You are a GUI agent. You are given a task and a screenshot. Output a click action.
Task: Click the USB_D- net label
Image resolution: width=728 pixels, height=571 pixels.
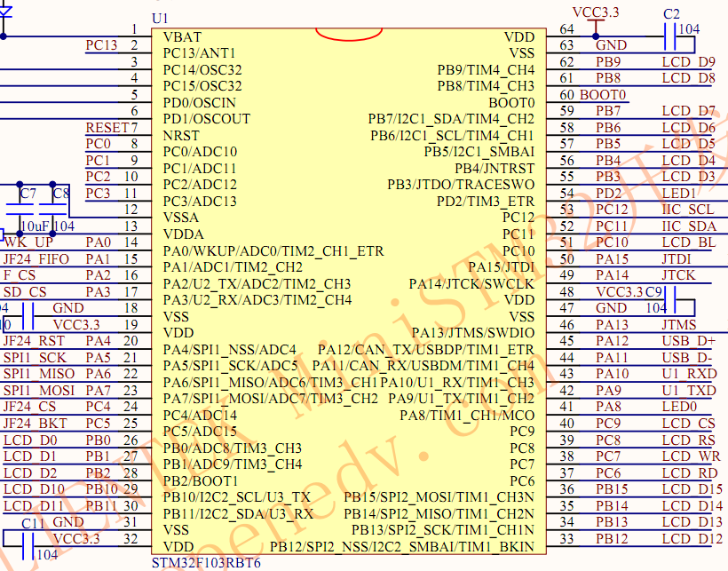[686, 358]
